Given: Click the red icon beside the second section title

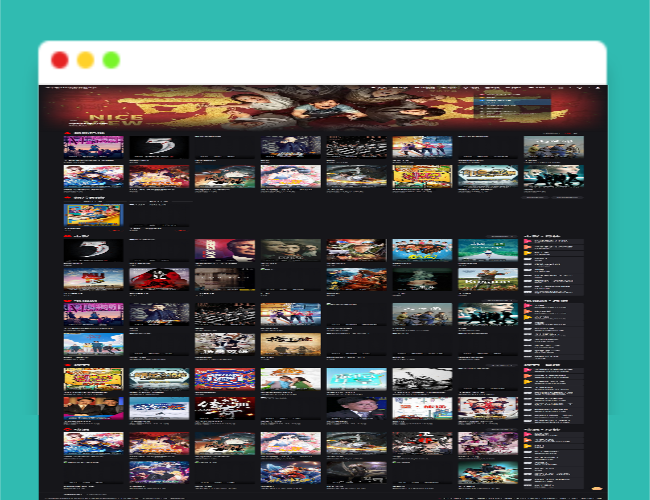Looking at the screenshot, I should coord(67,200).
